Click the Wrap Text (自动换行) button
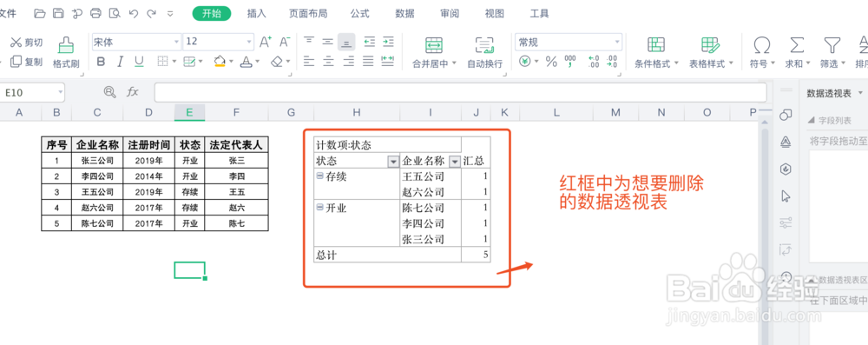Screen dimensions: 868x345 [x=485, y=53]
